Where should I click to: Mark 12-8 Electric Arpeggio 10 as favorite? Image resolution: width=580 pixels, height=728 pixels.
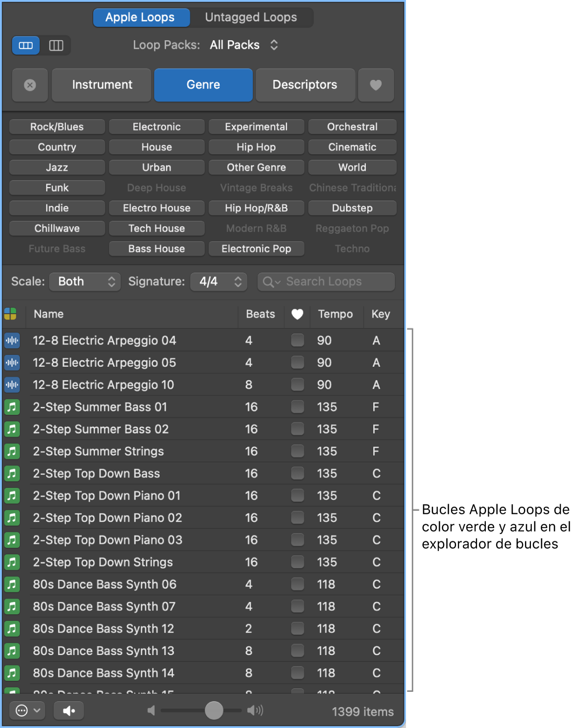(x=297, y=385)
